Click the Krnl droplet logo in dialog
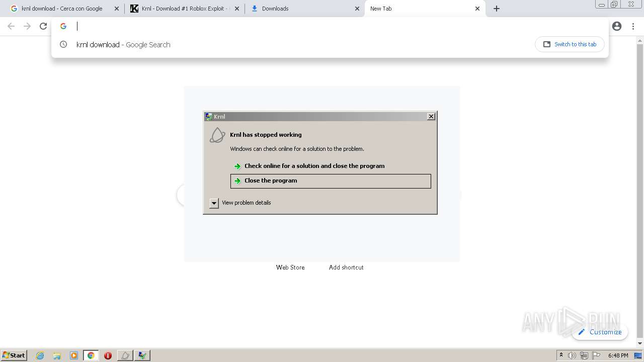Screen dimensions: 644x362 point(217,135)
